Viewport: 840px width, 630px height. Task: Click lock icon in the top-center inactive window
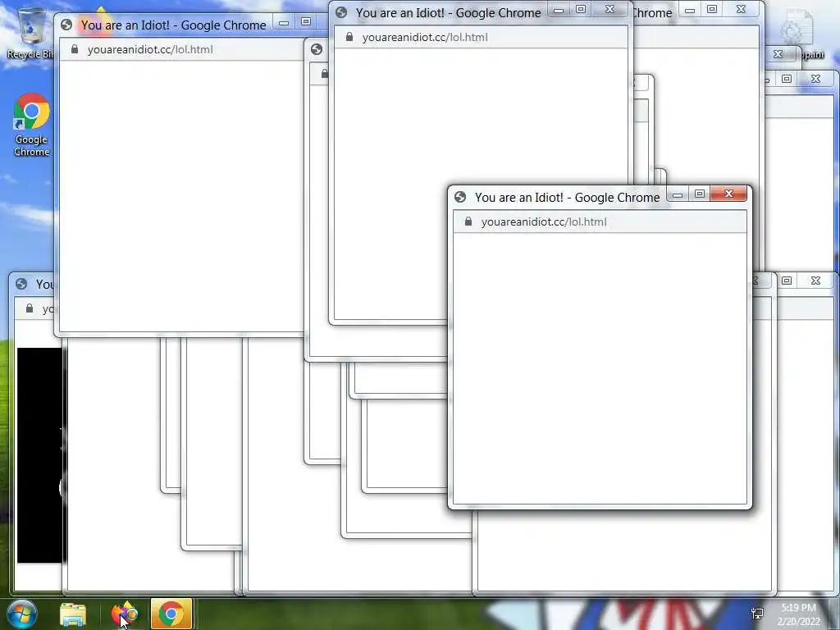coord(349,37)
